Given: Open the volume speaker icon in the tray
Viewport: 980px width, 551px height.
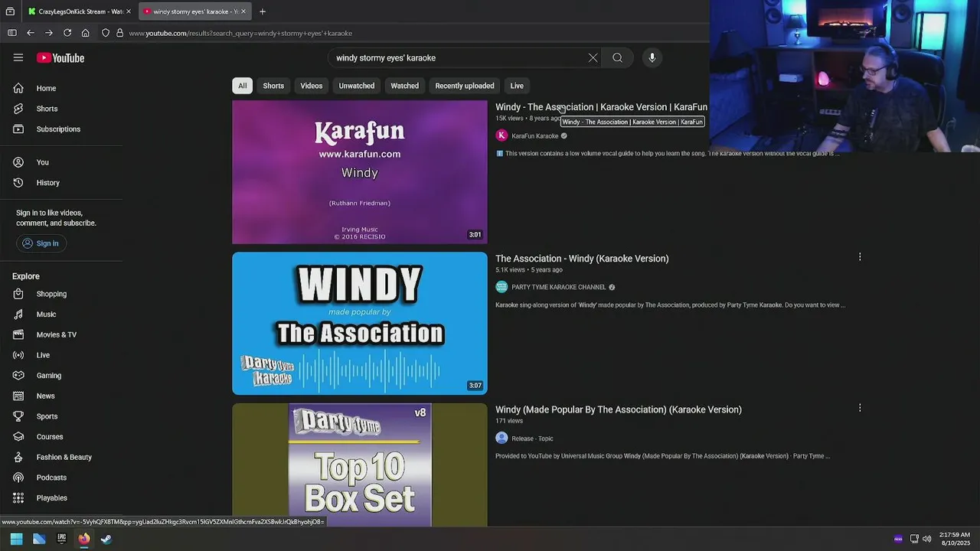Looking at the screenshot, I should [x=927, y=539].
